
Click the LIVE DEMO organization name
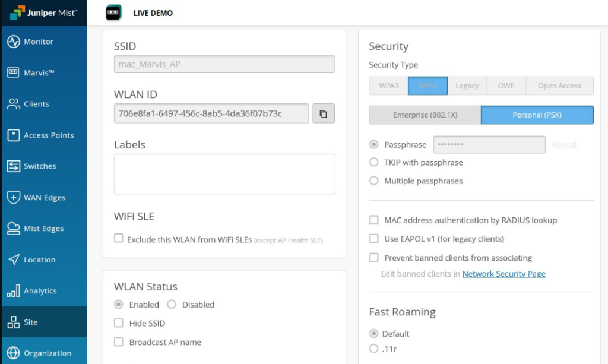point(153,13)
